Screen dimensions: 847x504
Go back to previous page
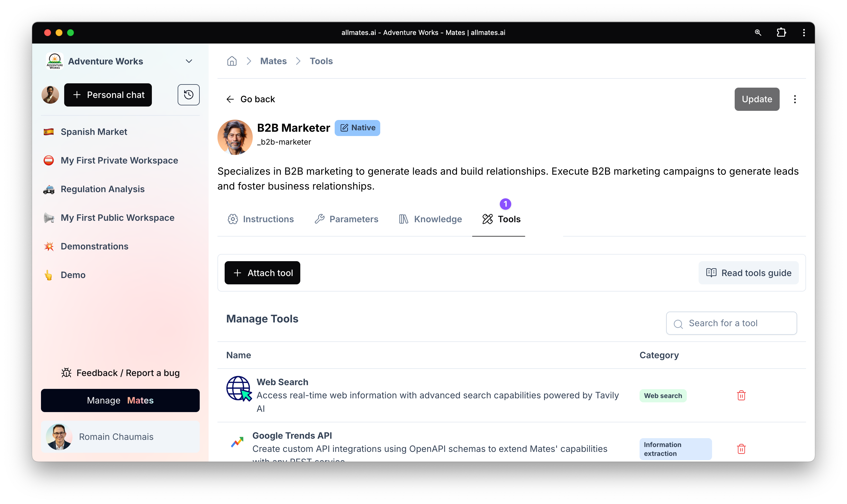pyautogui.click(x=250, y=99)
